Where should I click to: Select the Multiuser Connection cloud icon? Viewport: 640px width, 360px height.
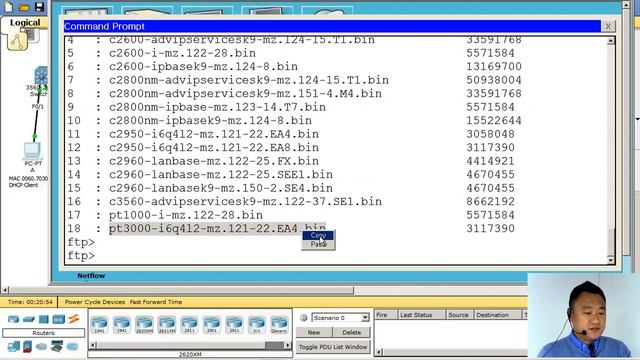72,347
